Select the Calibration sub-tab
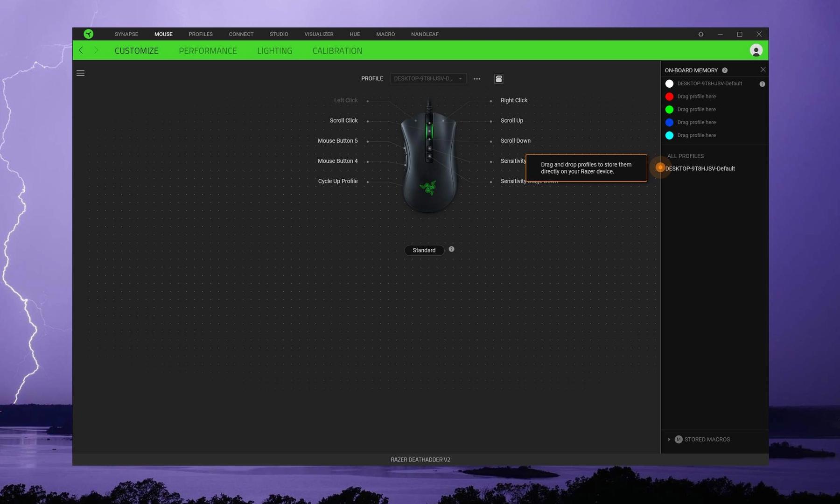This screenshot has height=504, width=840. click(x=337, y=51)
